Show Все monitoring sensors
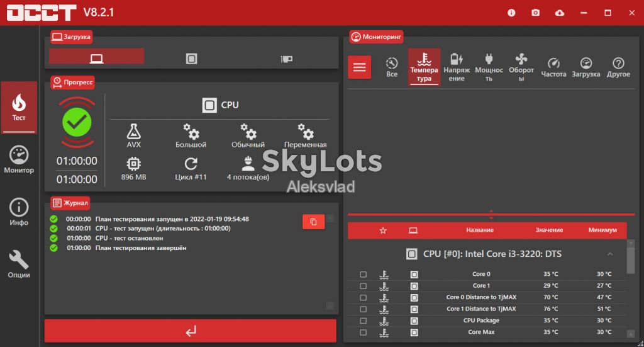This screenshot has width=644, height=347. tap(392, 67)
